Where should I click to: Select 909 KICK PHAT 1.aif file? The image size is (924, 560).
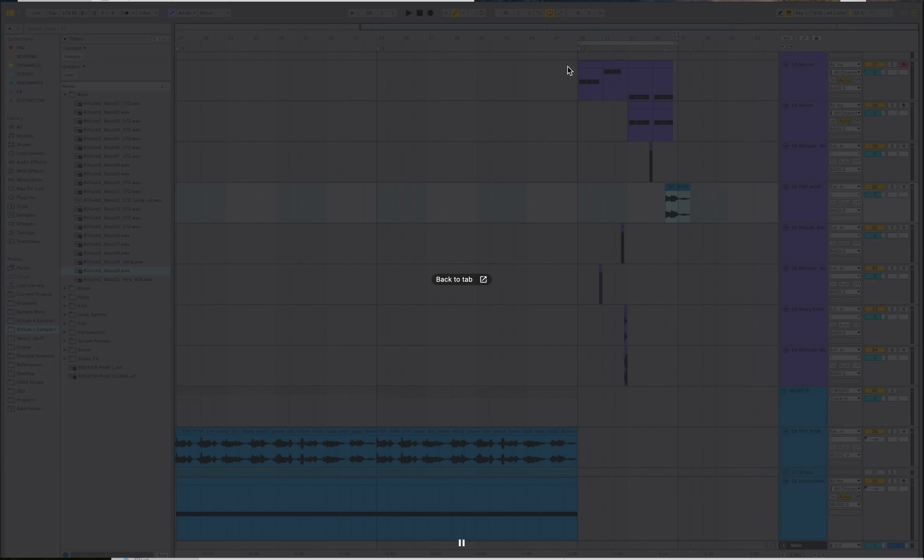click(x=100, y=368)
